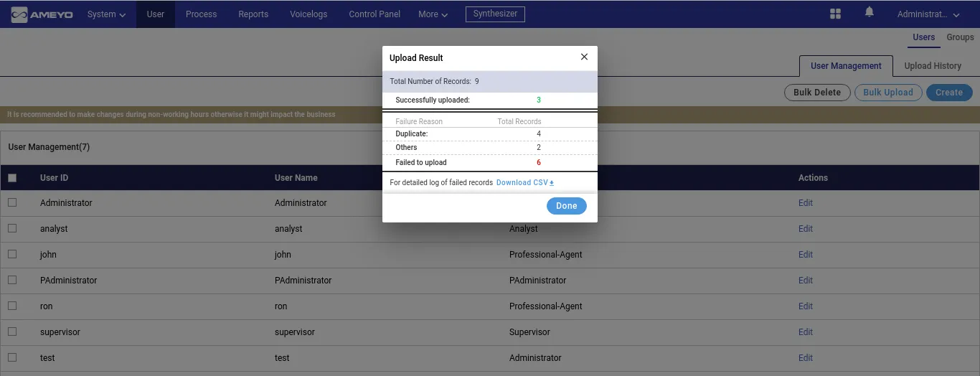Edit the test user
The width and height of the screenshot is (980, 376).
(x=806, y=358)
